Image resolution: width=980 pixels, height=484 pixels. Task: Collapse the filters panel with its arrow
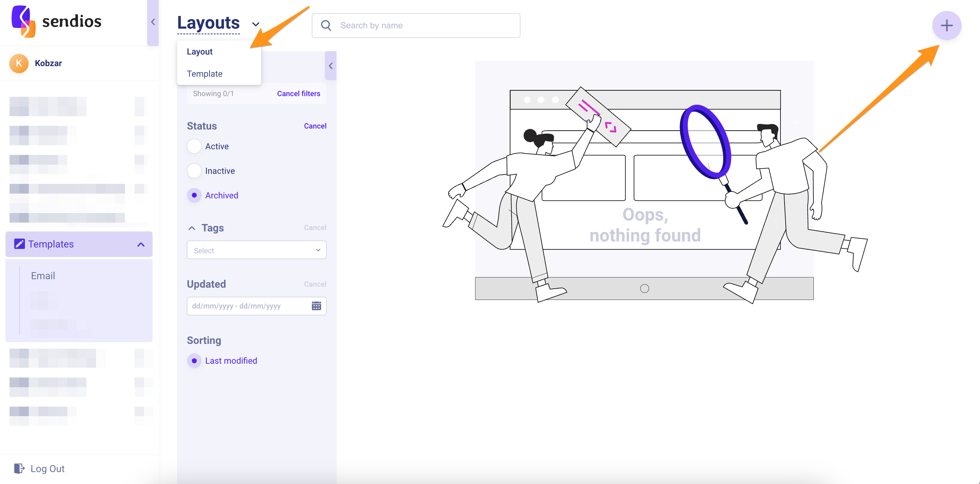pyautogui.click(x=331, y=66)
